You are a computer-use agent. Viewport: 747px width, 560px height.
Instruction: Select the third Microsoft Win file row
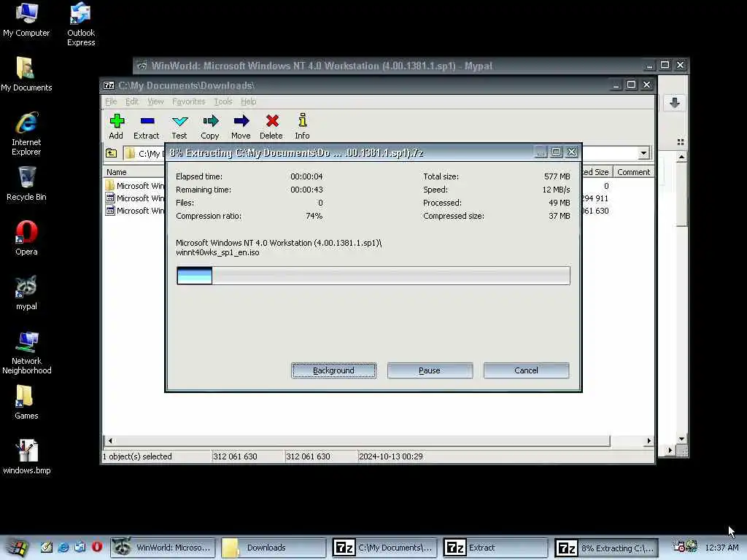[x=134, y=211]
